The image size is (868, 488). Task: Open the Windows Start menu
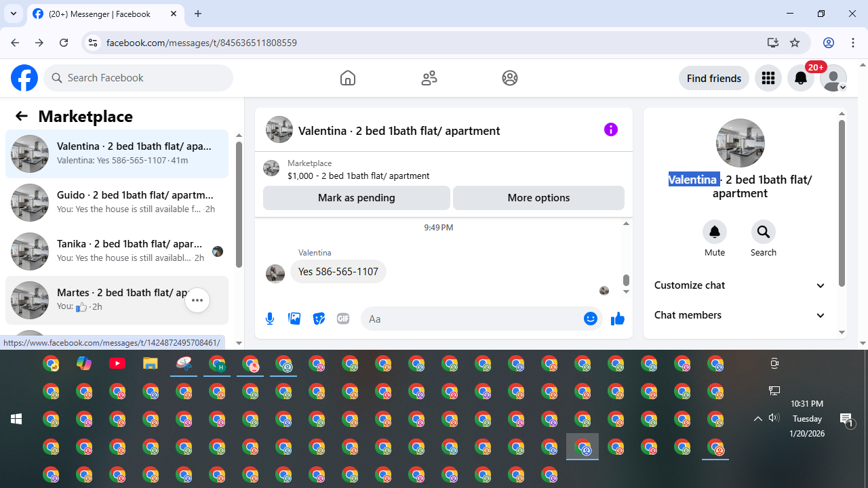point(16,419)
